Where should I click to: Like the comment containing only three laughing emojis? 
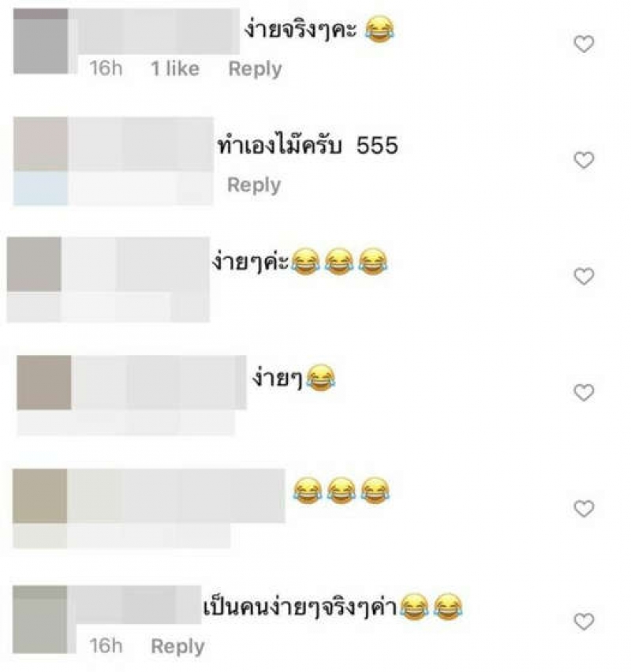pos(584,508)
